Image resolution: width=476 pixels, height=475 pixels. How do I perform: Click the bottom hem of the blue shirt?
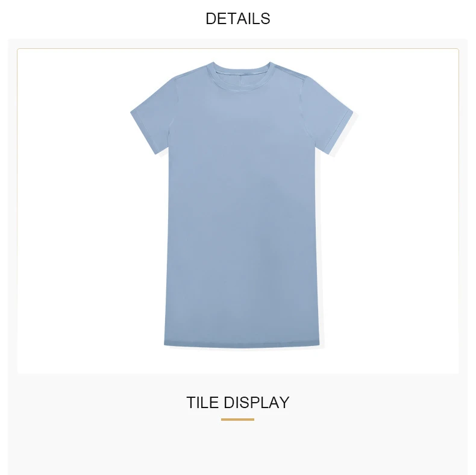click(242, 345)
